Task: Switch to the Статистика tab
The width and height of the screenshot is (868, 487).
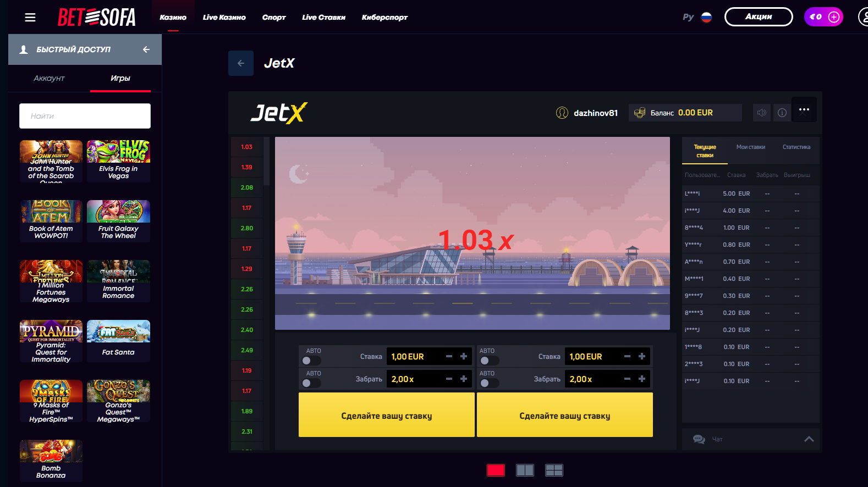Action: point(796,147)
